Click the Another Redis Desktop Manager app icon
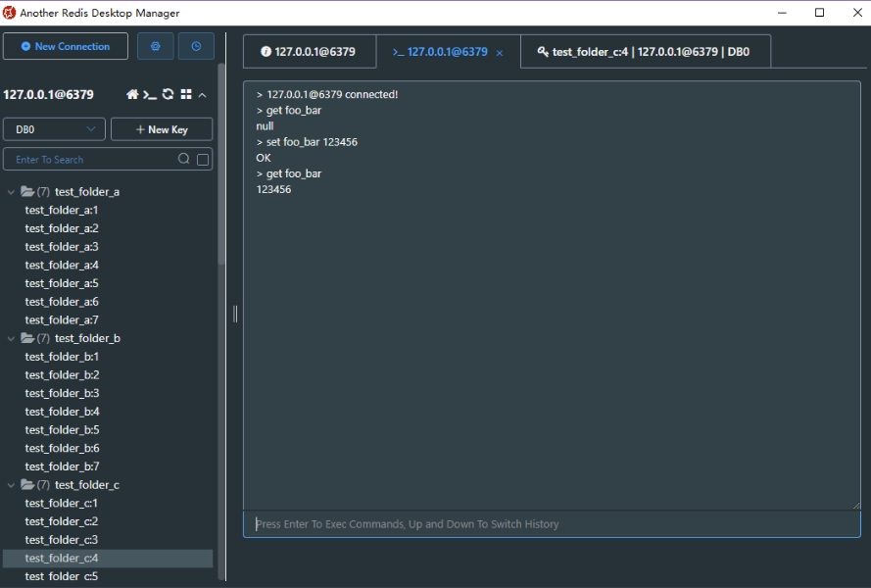The image size is (871, 588). (x=10, y=12)
